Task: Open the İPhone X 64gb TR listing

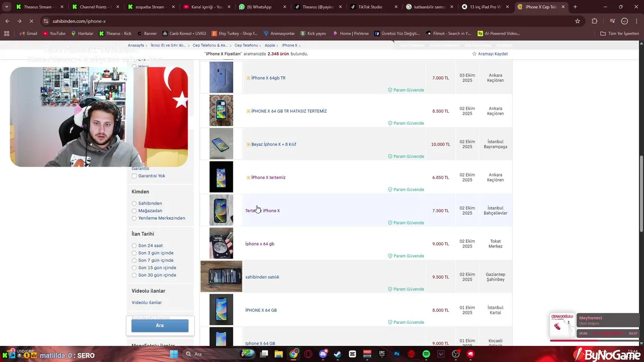Action: (x=268, y=78)
